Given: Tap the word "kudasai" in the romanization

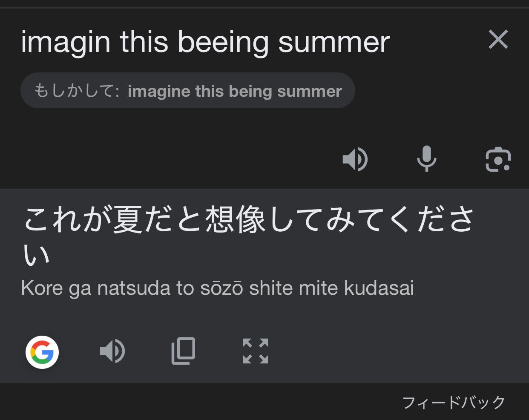Looking at the screenshot, I should (379, 288).
